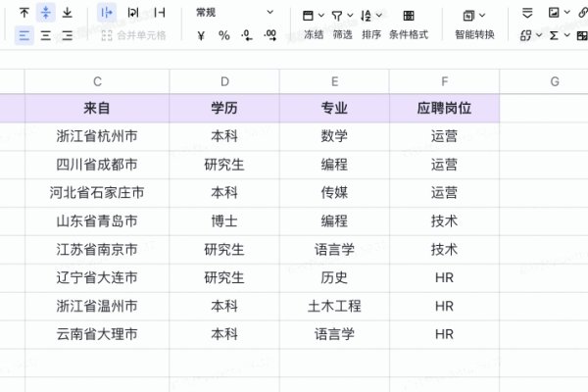Viewport: 588px width, 392px height.
Task: Click the Σ sum formula icon
Action: (x=554, y=35)
